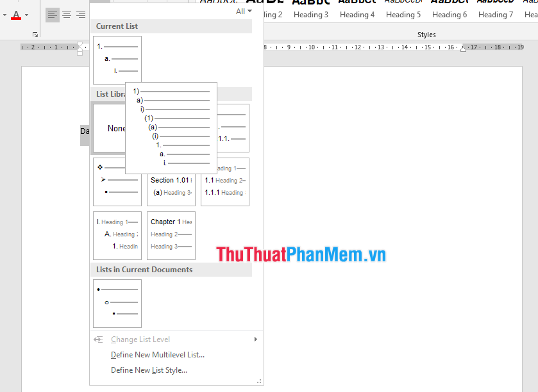This screenshot has height=392, width=538.
Task: Open Define New Multilevel List
Action: click(x=158, y=355)
